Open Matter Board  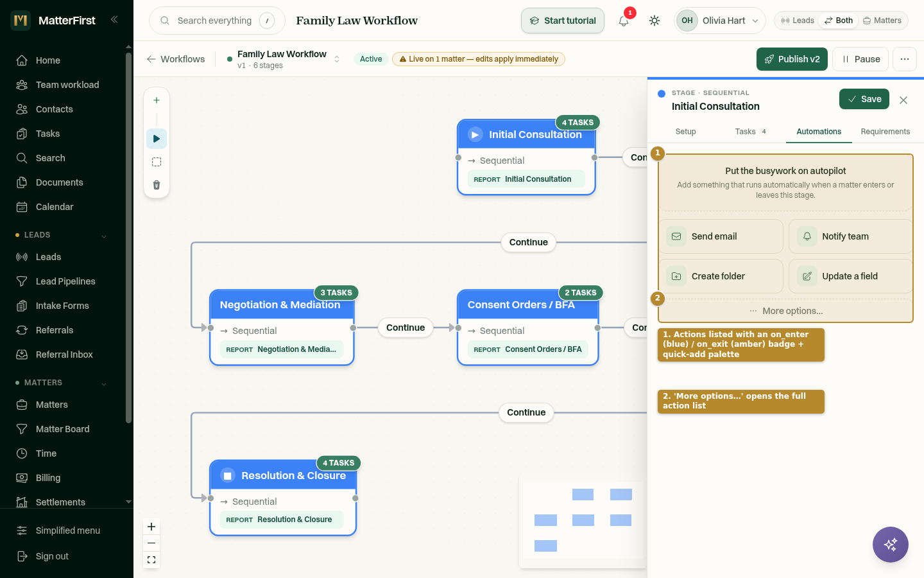pyautogui.click(x=64, y=429)
